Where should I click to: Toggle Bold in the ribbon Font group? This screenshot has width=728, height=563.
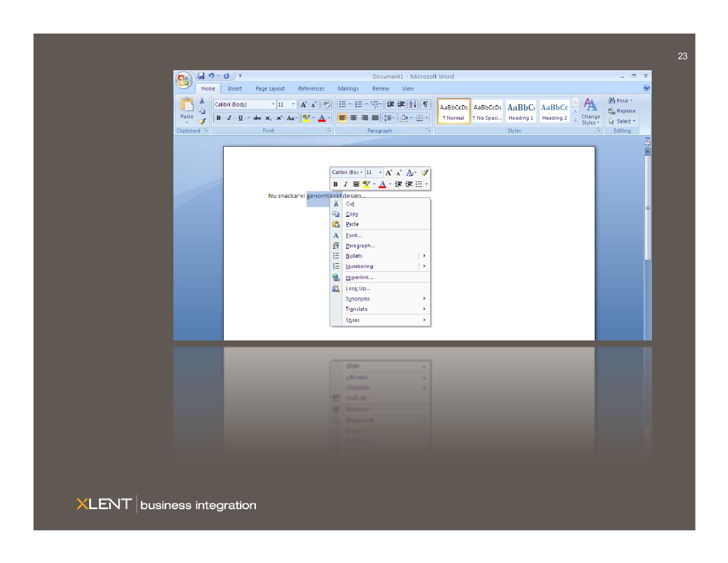point(218,118)
